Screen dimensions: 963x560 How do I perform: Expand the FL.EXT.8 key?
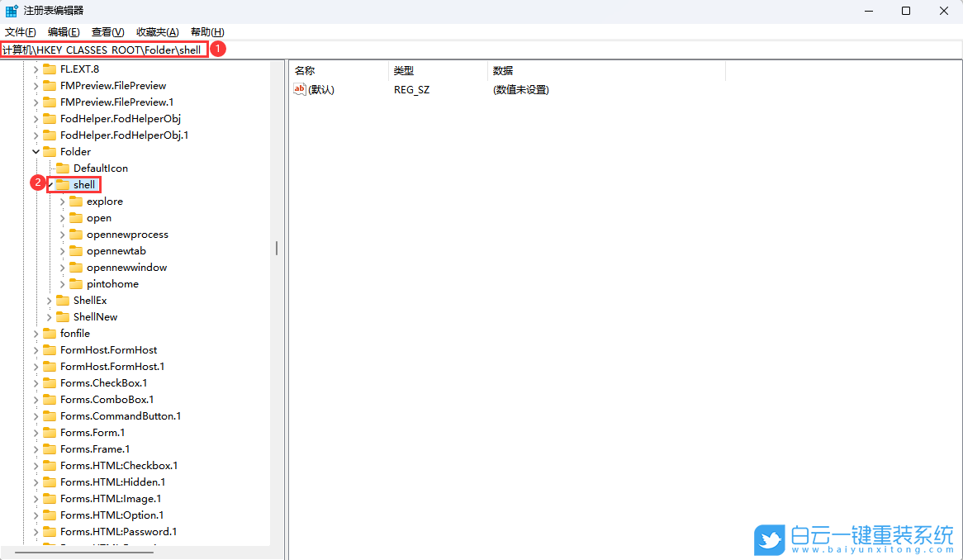tap(36, 69)
